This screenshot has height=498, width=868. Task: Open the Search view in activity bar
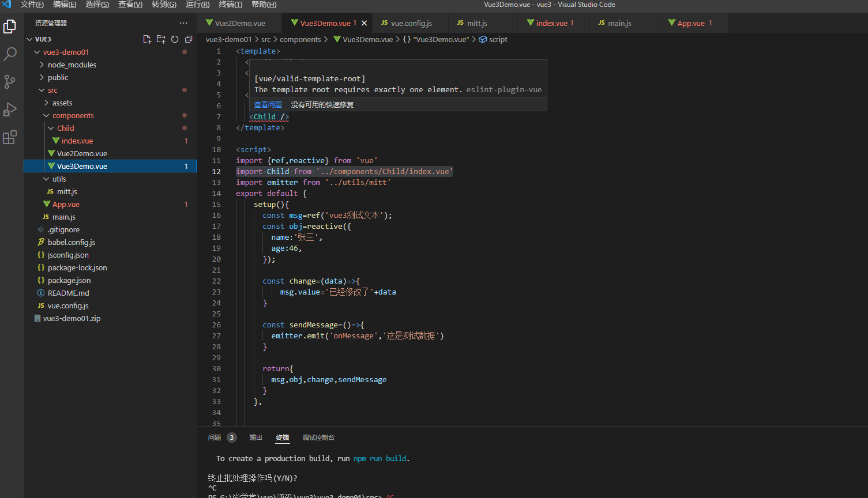coord(10,54)
